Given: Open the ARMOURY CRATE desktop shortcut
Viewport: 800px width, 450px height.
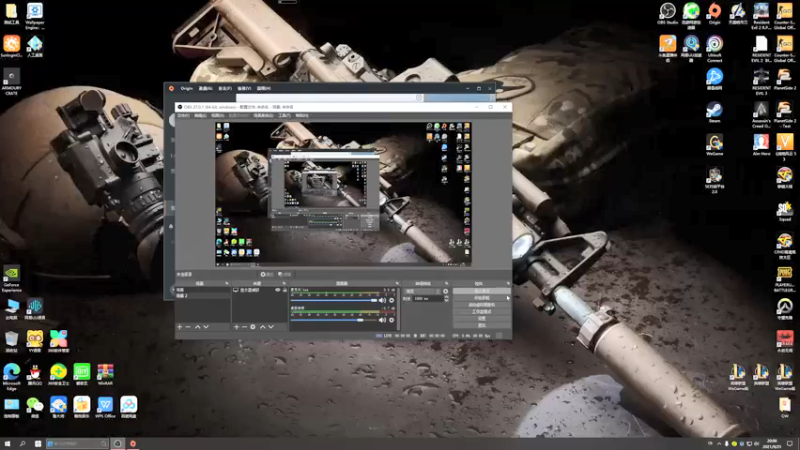Looking at the screenshot, I should [11, 82].
